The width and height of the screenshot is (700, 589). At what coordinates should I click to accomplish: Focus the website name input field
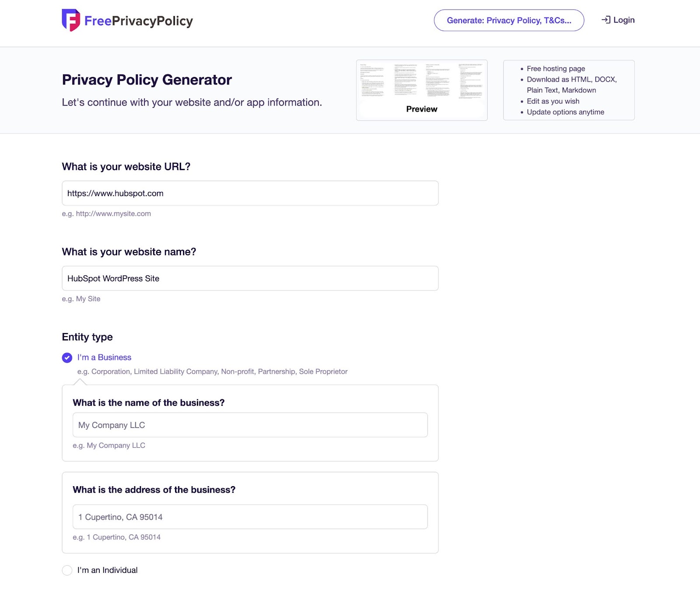tap(250, 278)
